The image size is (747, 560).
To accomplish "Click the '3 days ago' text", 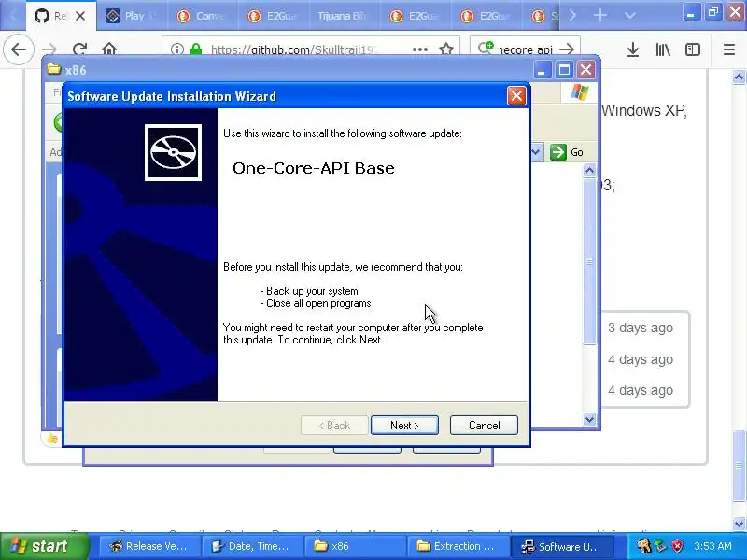I will click(x=641, y=328).
